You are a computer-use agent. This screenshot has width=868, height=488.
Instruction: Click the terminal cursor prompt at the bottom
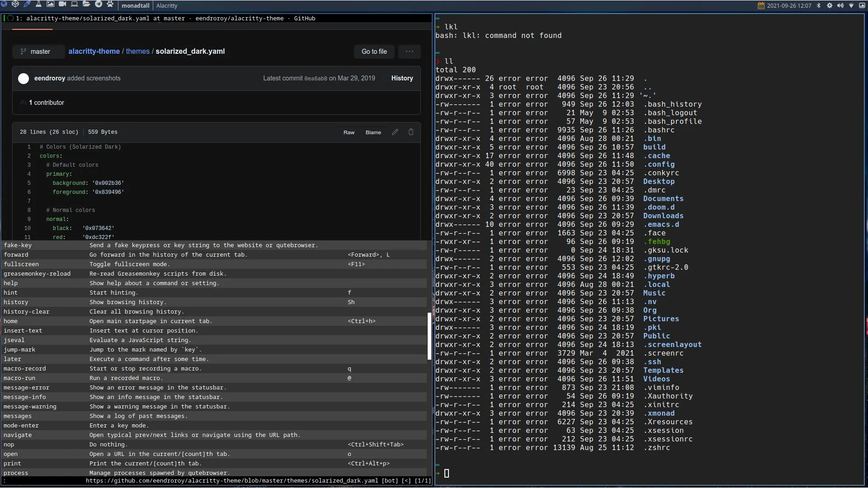point(447,473)
